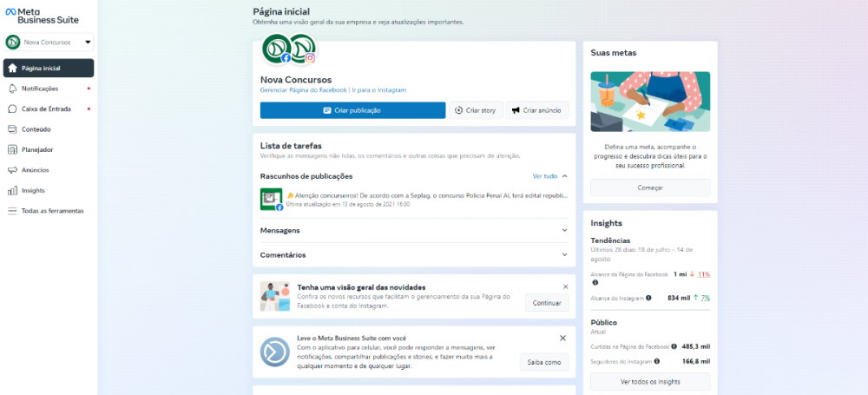Click the Planejador calendar icon

tap(12, 149)
